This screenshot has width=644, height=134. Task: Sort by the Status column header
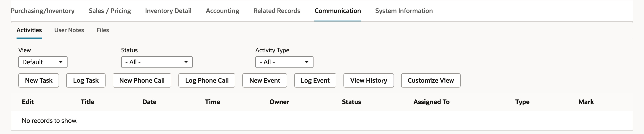(352, 102)
